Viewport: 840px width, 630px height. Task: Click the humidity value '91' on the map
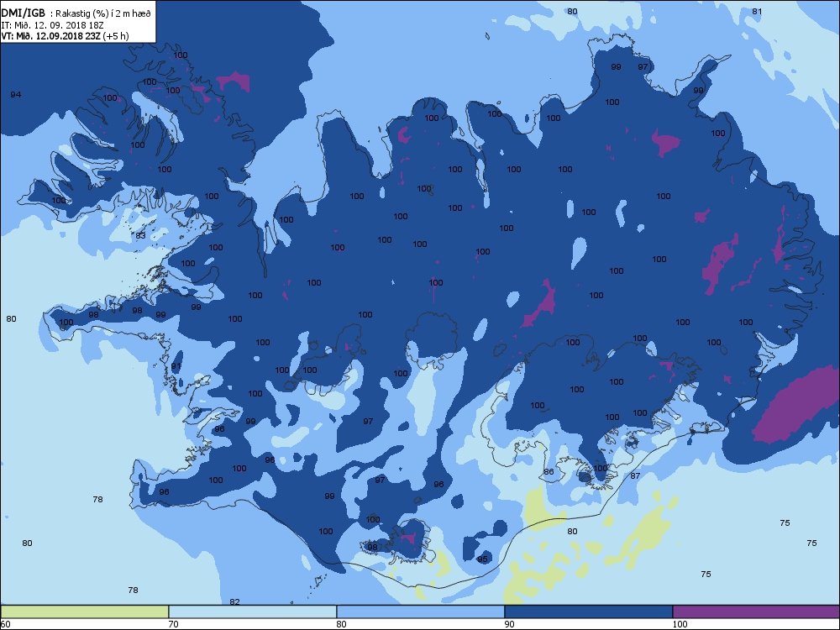[x=176, y=366]
